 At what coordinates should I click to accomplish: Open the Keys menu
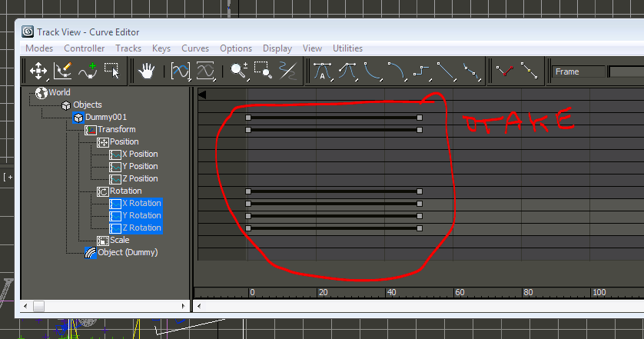[x=161, y=48]
